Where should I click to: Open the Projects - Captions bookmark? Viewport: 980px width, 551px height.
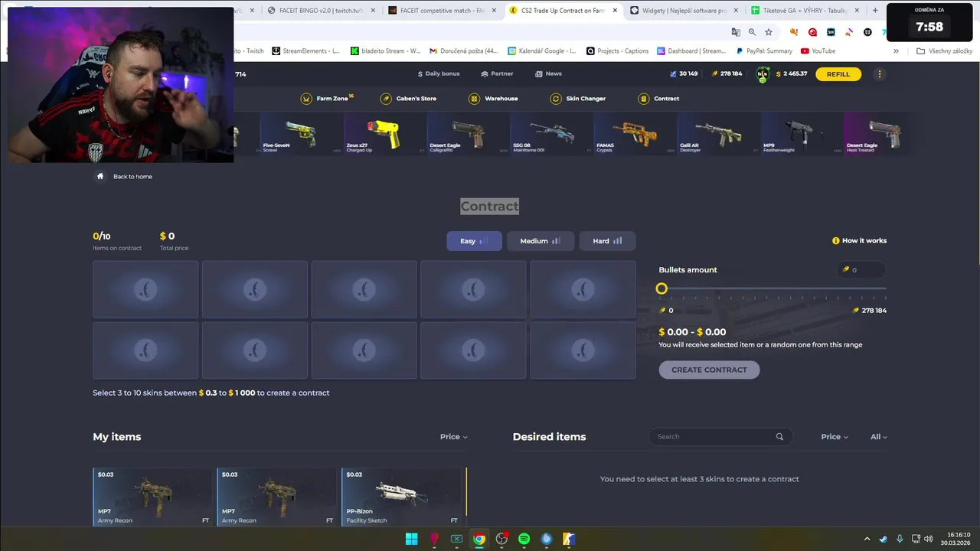coord(617,51)
